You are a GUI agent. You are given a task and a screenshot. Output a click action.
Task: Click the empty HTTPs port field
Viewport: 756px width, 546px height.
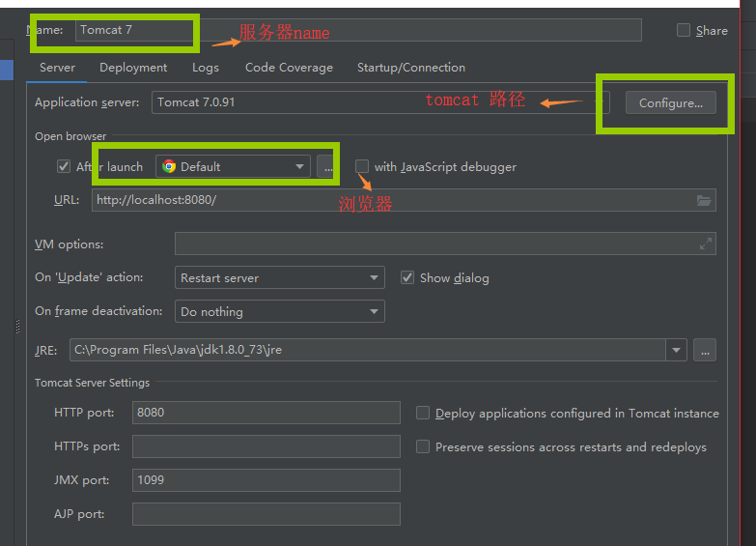(x=266, y=446)
